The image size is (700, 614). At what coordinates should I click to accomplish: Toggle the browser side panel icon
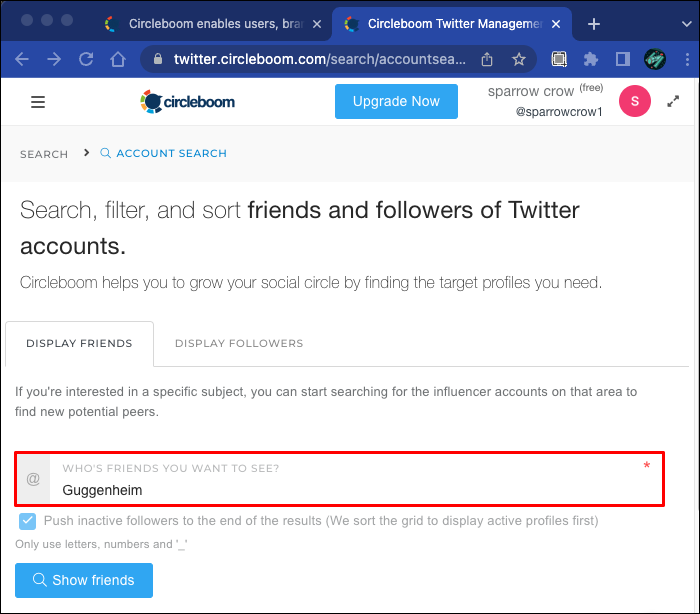(623, 59)
